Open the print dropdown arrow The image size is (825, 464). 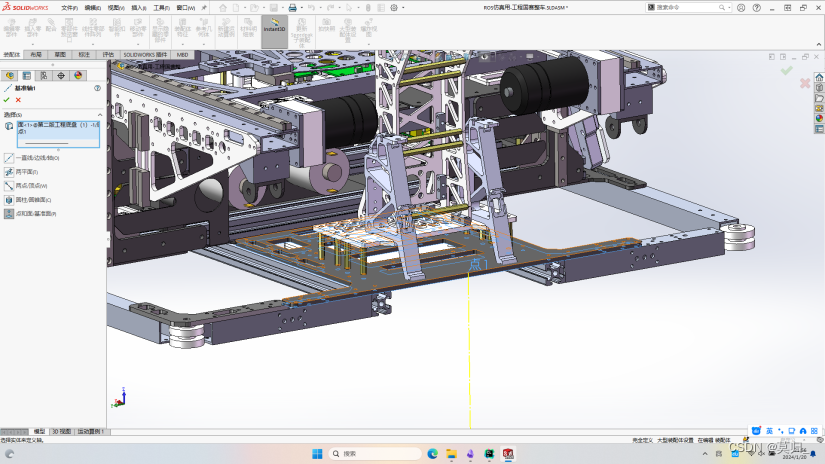point(301,7)
